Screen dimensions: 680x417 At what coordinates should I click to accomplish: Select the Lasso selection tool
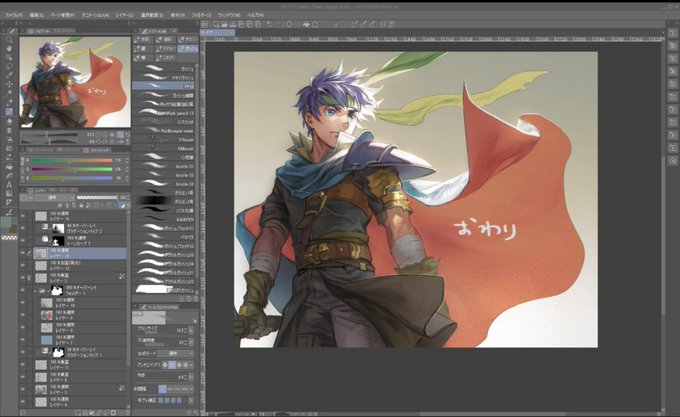tap(9, 66)
